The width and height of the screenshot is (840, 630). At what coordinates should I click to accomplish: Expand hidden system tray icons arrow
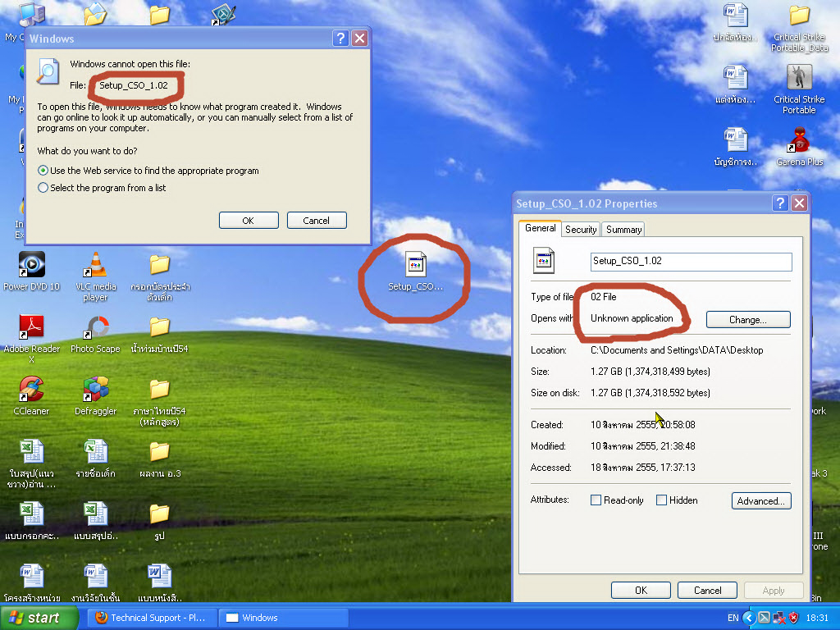748,618
